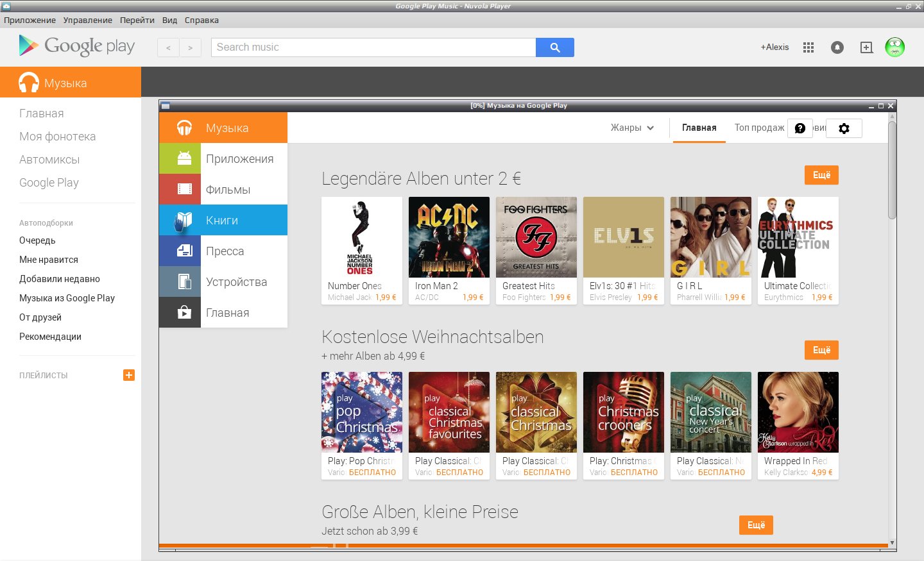Open the Google apps grid
Image resolution: width=924 pixels, height=561 pixels.
[809, 47]
